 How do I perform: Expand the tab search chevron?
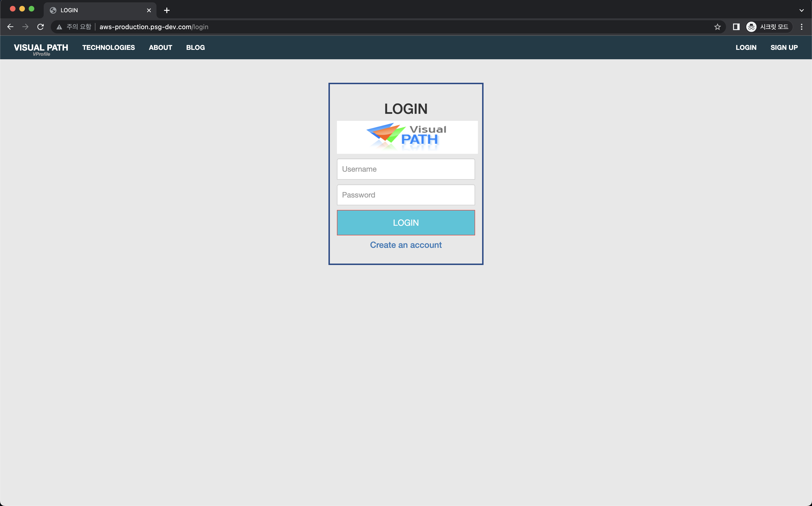click(x=802, y=10)
